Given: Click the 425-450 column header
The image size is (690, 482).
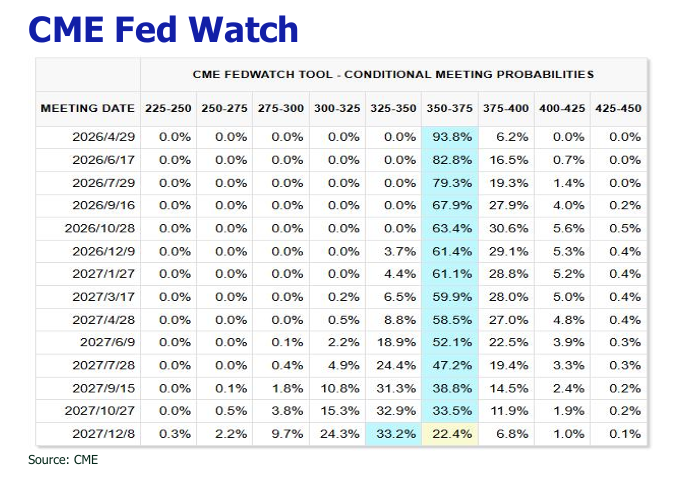Looking at the screenshot, I should point(618,108).
